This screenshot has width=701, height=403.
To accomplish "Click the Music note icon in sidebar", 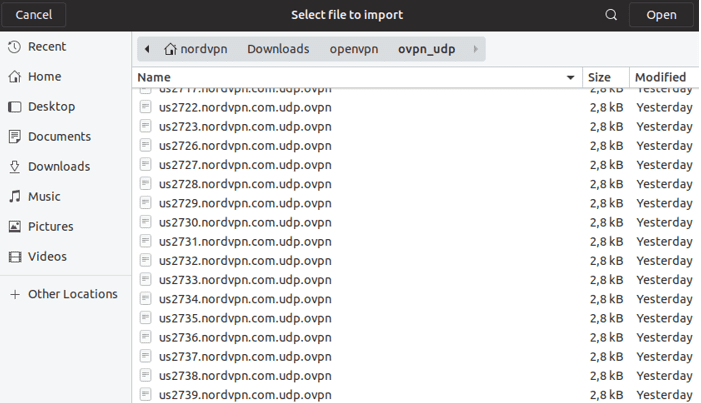I will [15, 196].
